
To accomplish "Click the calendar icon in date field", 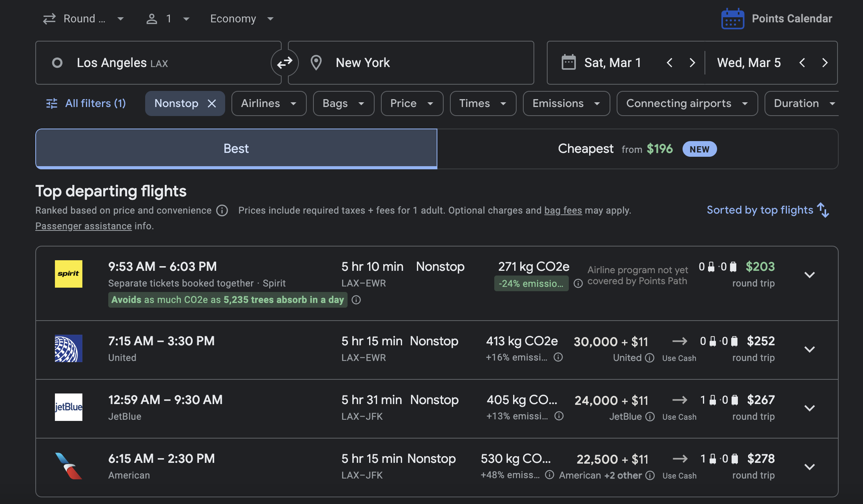I will (x=569, y=62).
